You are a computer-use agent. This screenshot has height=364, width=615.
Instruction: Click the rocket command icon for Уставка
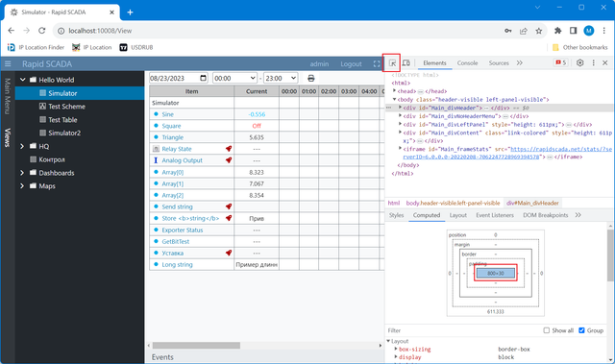tap(229, 253)
